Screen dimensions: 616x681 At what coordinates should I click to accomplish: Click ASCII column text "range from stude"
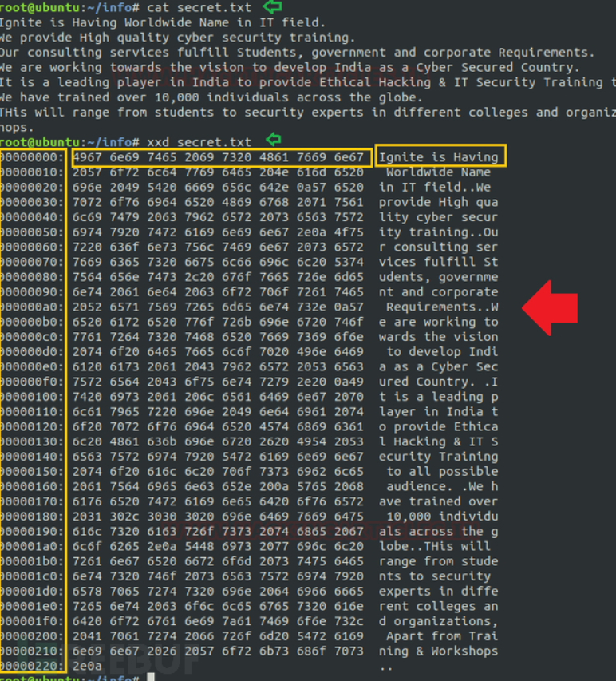[438, 561]
